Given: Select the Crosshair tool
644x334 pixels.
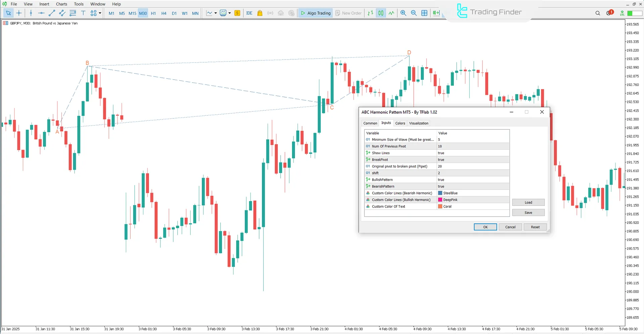Looking at the screenshot, I should pos(19,13).
